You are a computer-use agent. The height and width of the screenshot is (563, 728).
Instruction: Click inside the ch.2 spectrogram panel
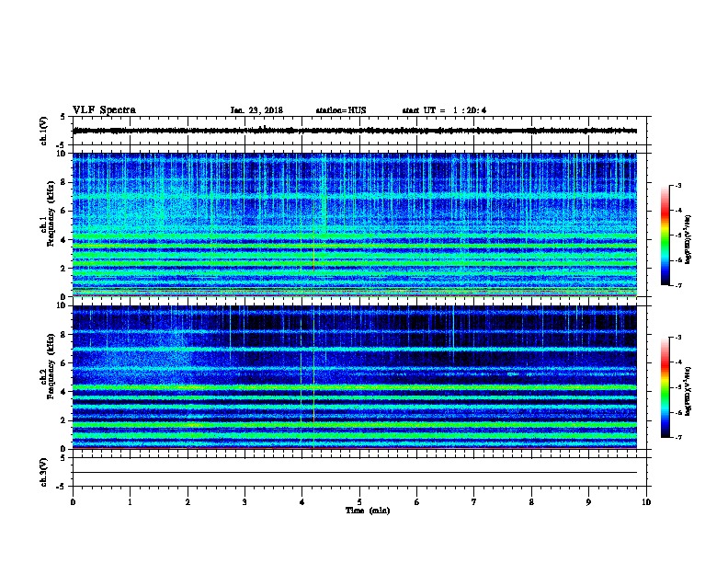[355, 377]
